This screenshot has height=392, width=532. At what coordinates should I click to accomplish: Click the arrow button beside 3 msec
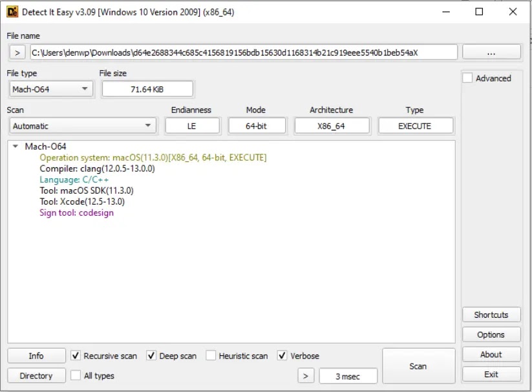click(x=306, y=376)
